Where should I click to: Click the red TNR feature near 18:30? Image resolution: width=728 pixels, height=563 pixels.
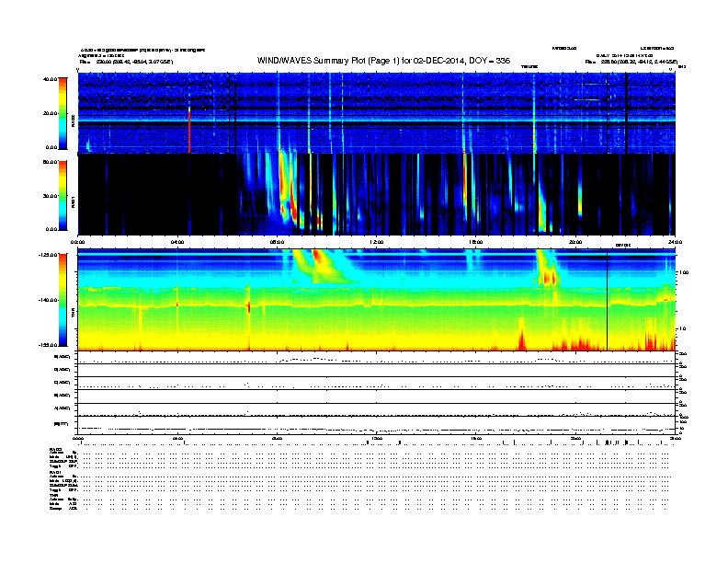pos(551,278)
